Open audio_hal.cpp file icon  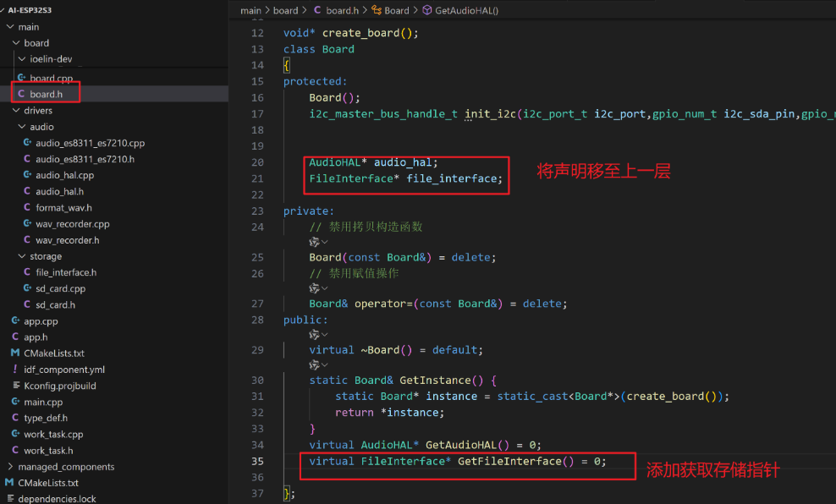[27, 175]
